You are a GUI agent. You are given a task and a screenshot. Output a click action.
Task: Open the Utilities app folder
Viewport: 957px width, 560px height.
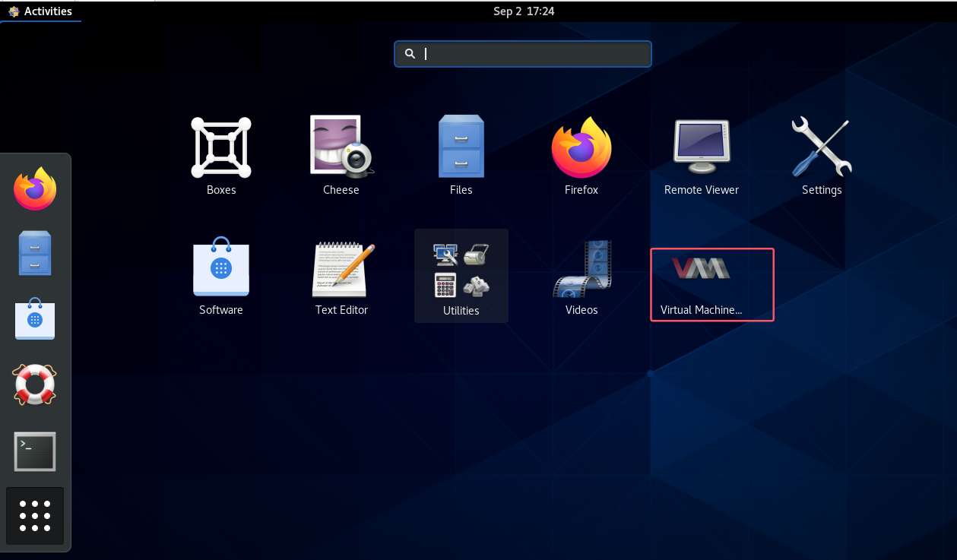coord(461,276)
